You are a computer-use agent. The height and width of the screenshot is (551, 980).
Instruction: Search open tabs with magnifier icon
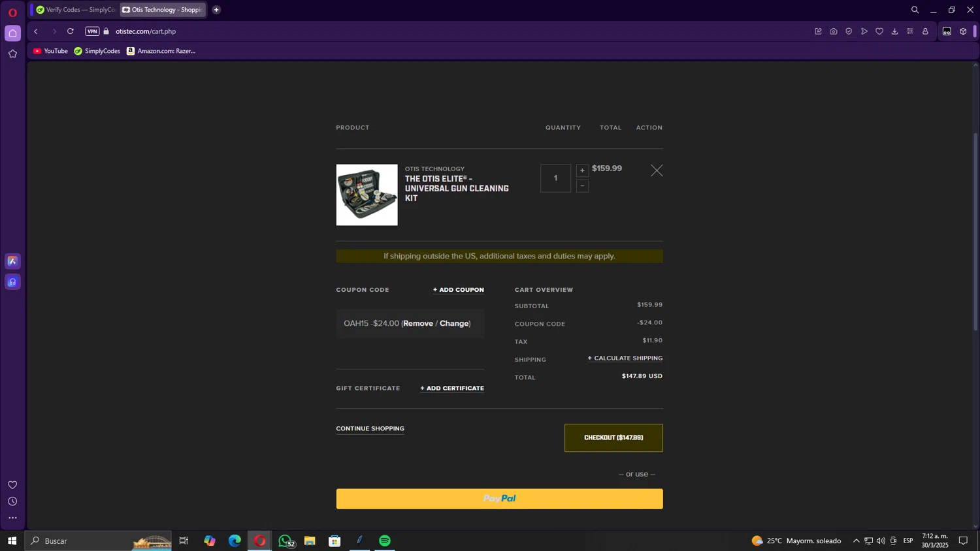(x=915, y=10)
